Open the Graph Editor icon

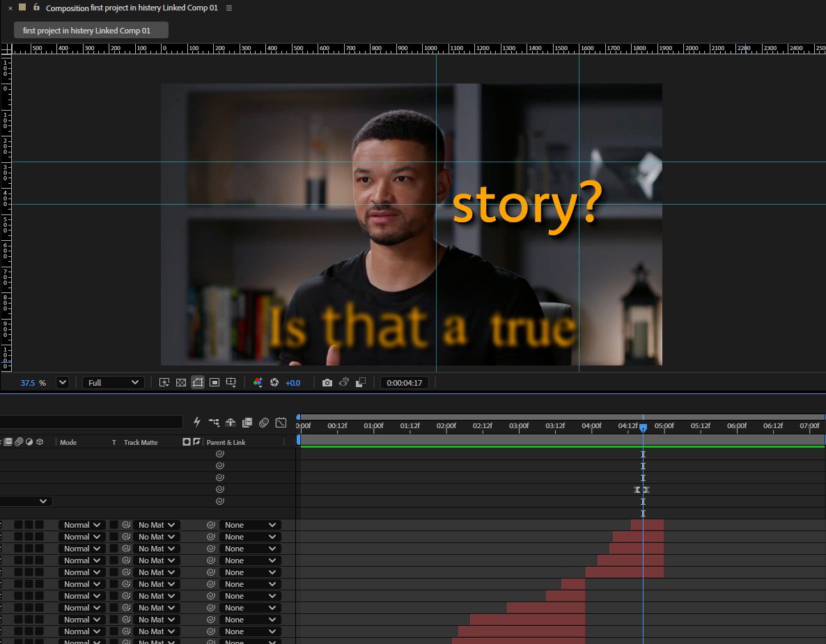pos(281,423)
